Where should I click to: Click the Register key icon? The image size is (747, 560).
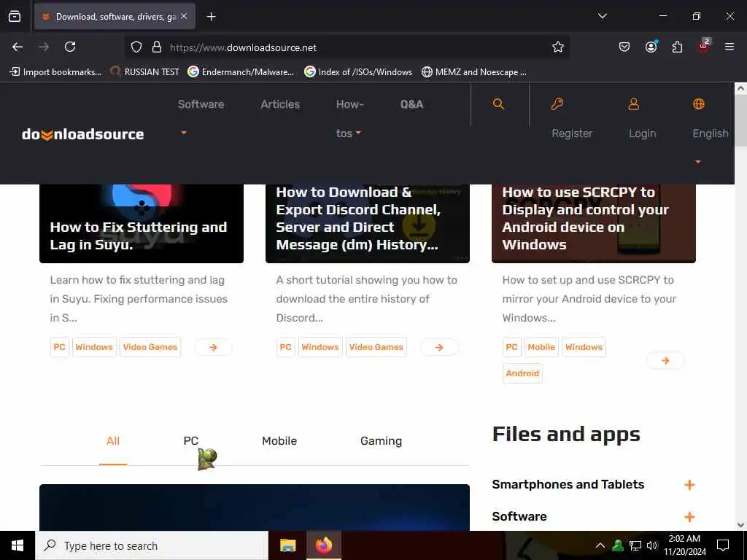pos(557,104)
